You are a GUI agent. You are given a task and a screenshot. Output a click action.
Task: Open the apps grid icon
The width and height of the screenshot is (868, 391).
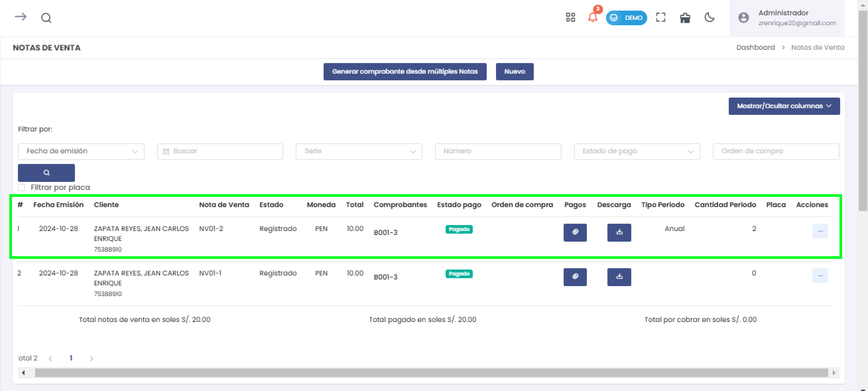(x=570, y=17)
